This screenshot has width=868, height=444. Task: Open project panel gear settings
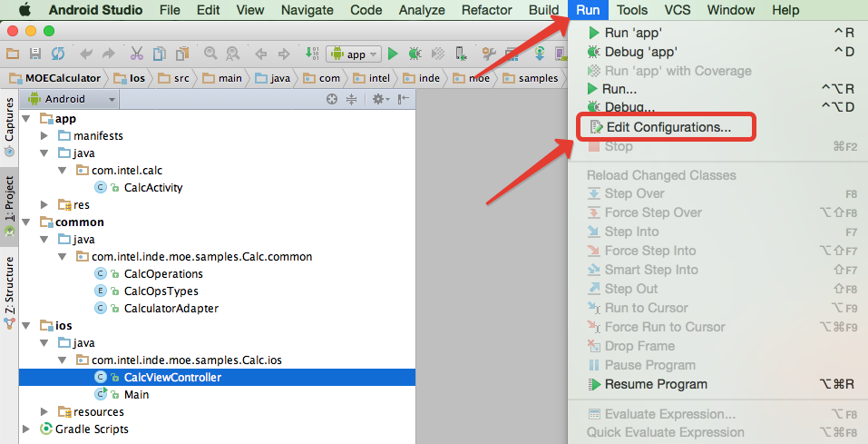pos(380,99)
